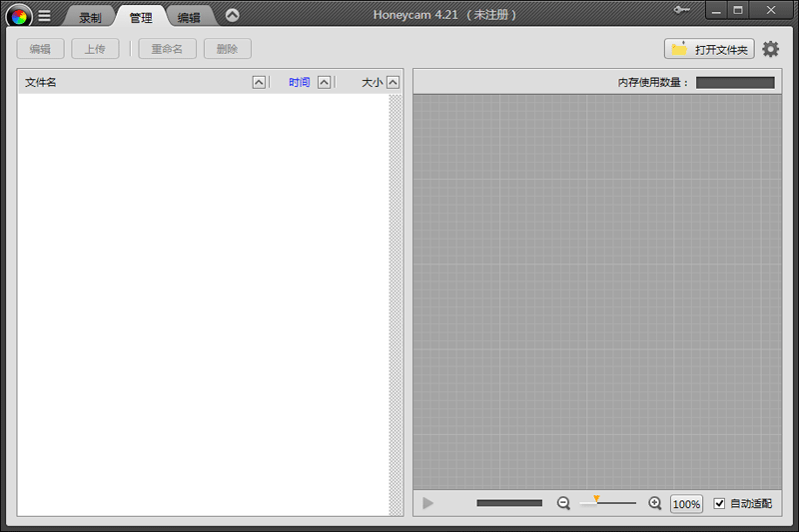Click the key registration icon
799x532 pixels.
[x=683, y=10]
